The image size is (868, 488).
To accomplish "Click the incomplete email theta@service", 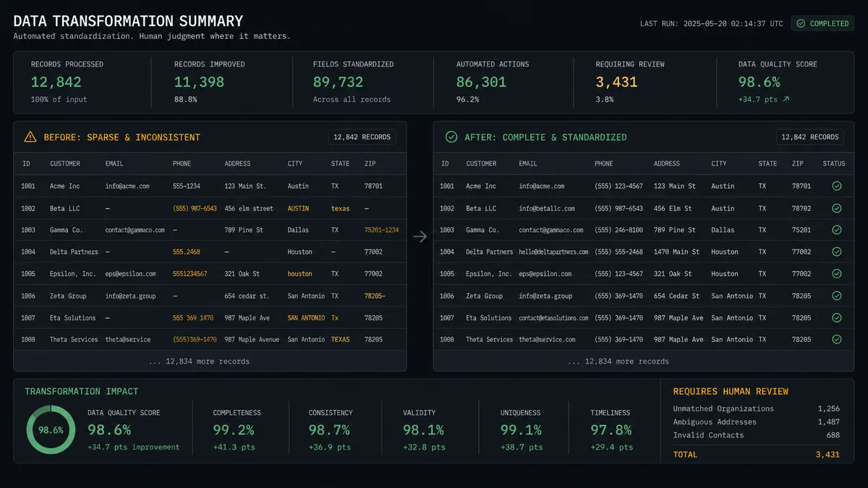I will 129,339.
